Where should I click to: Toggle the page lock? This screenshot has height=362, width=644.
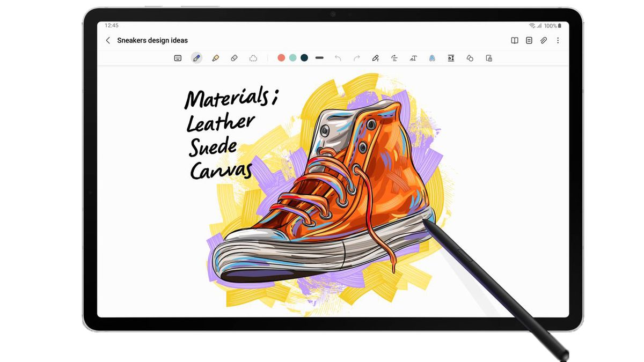(x=488, y=57)
